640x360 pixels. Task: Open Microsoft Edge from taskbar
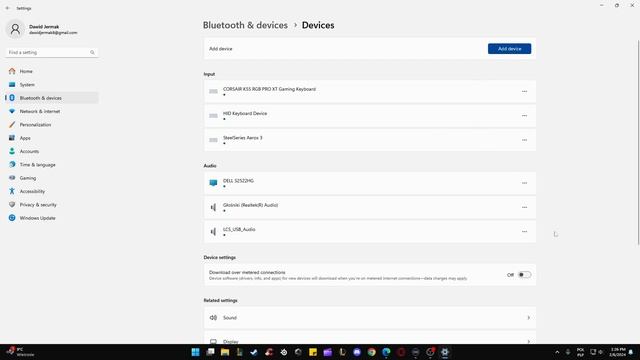point(386,352)
